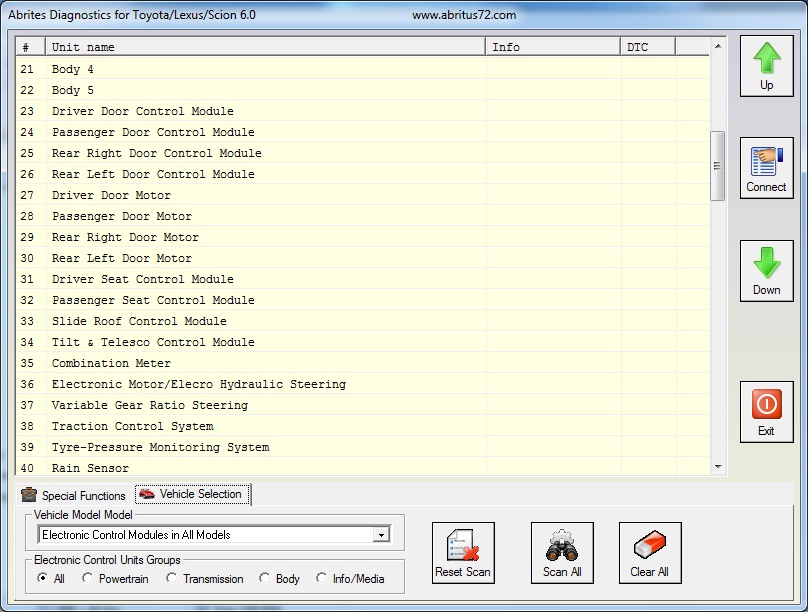Select the 'Driver Door Motor' row
This screenshot has width=808, height=612.
pos(363,195)
